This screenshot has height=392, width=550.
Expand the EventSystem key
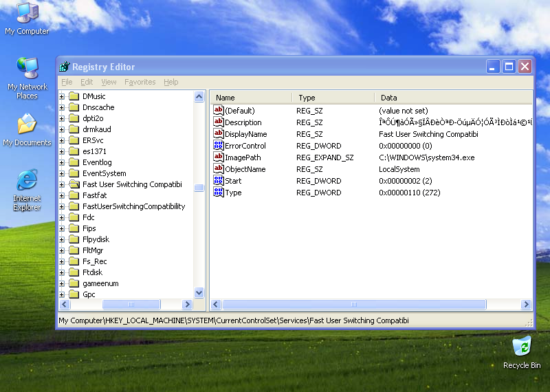tap(62, 173)
